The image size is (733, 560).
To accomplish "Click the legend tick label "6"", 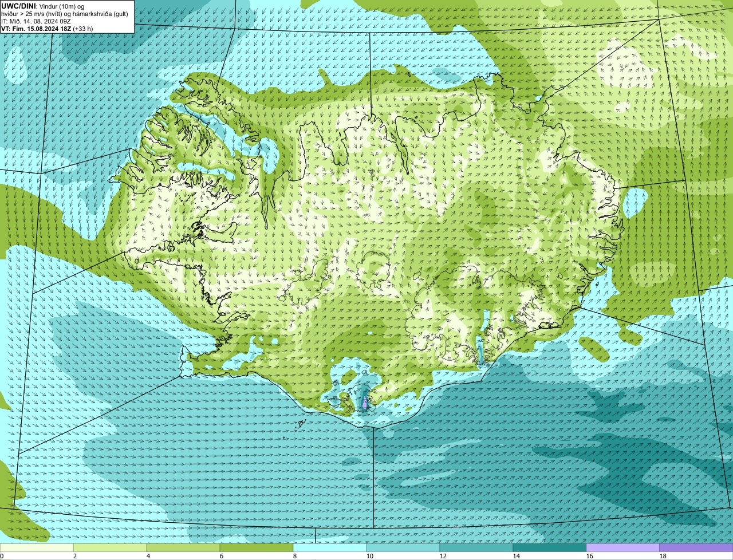I will click(222, 556).
